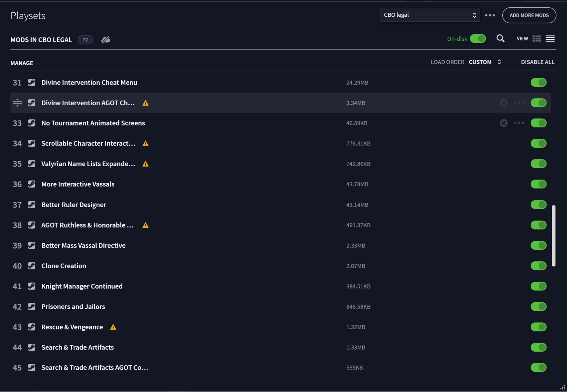Select the Rescue & Vengeance mod name
The image size is (567, 392).
[x=72, y=327]
